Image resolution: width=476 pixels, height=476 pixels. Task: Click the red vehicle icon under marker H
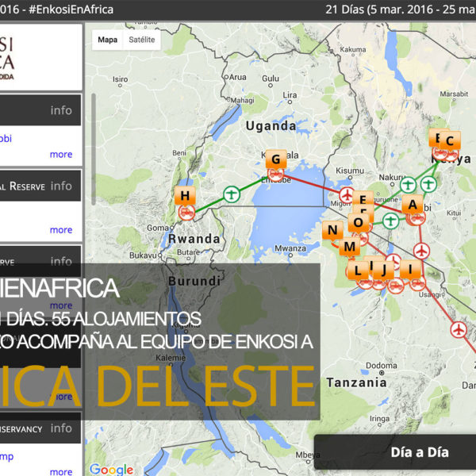[x=186, y=213]
